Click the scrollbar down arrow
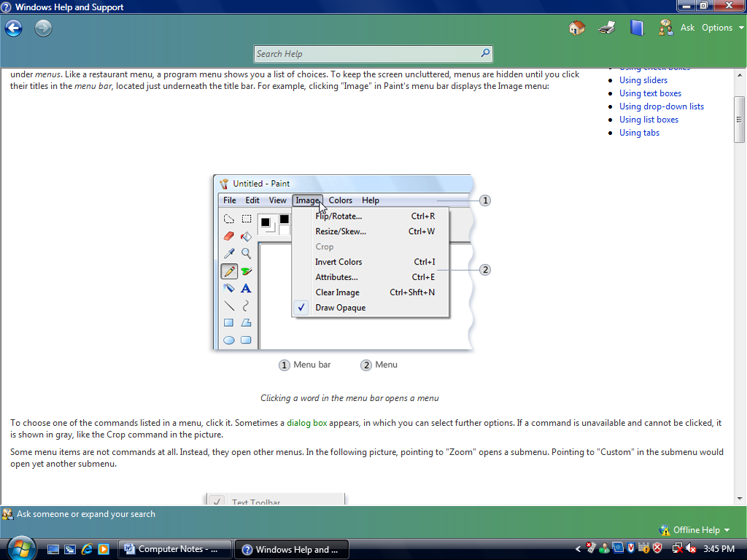The height and width of the screenshot is (560, 747). click(740, 499)
